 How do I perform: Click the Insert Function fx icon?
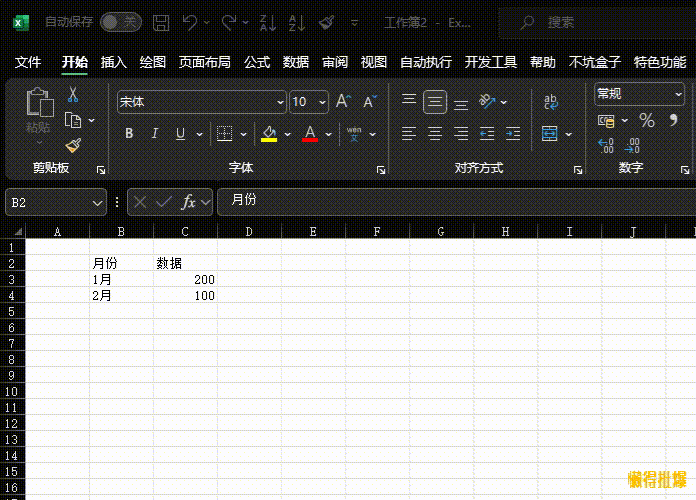188,202
